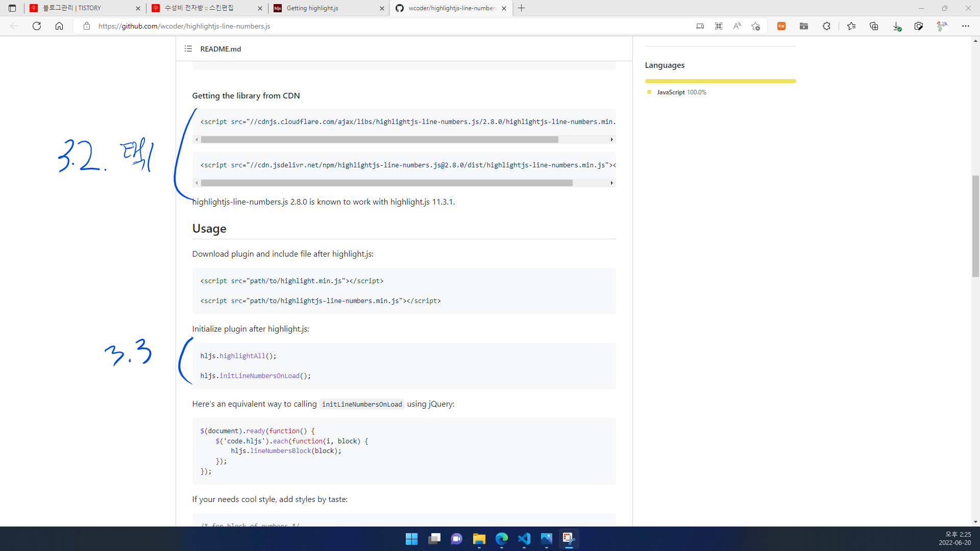Open the README table of contents
The height and width of the screenshot is (551, 980).
pos(188,48)
